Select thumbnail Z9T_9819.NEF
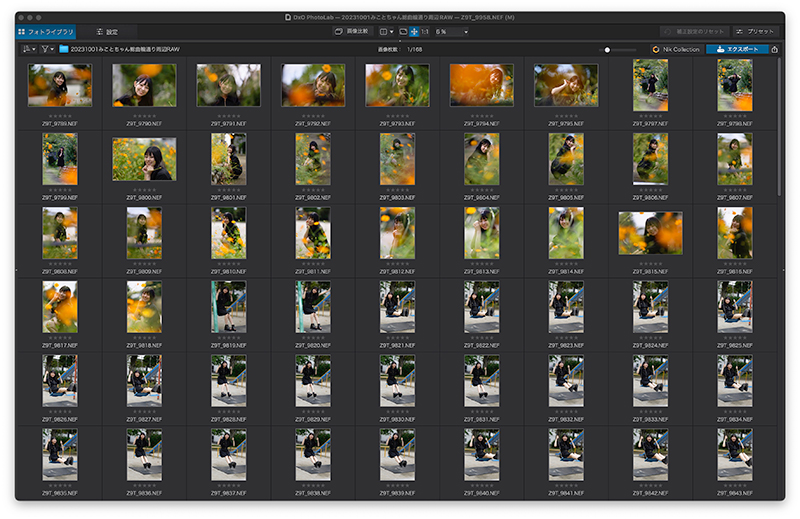This screenshot has height=519, width=800. click(x=229, y=307)
